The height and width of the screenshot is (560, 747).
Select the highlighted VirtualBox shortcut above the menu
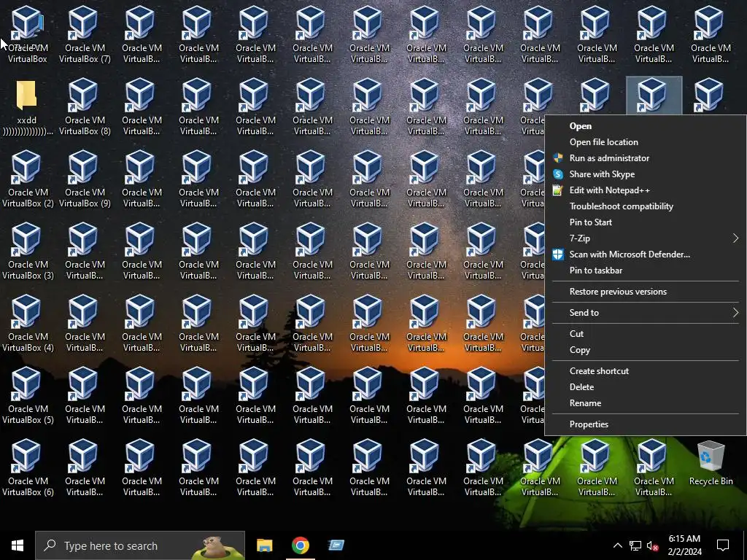point(654,96)
